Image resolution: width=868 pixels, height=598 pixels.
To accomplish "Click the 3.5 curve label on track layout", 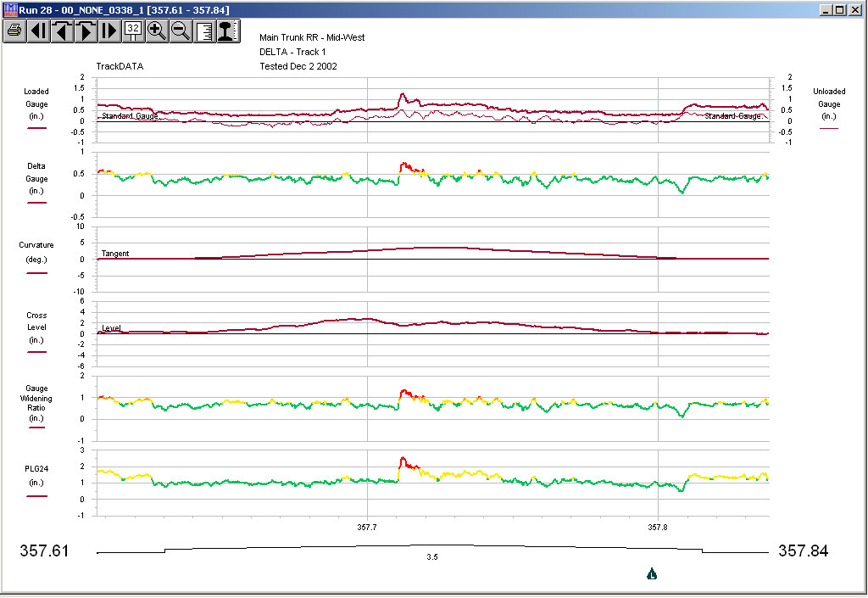I will click(432, 557).
